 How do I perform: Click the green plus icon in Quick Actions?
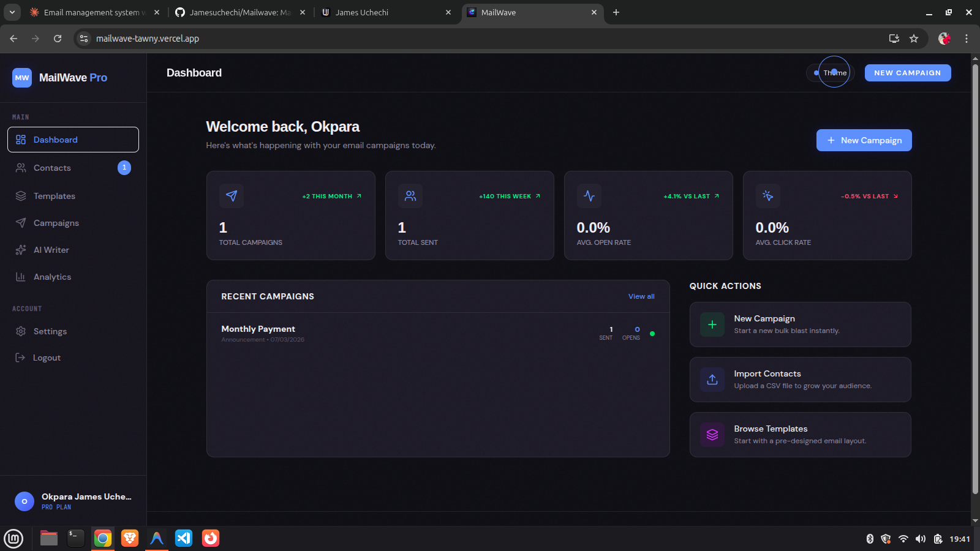712,324
